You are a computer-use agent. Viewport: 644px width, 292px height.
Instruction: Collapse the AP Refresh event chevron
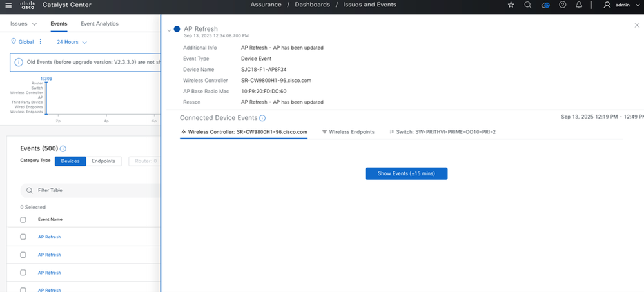coord(169,30)
